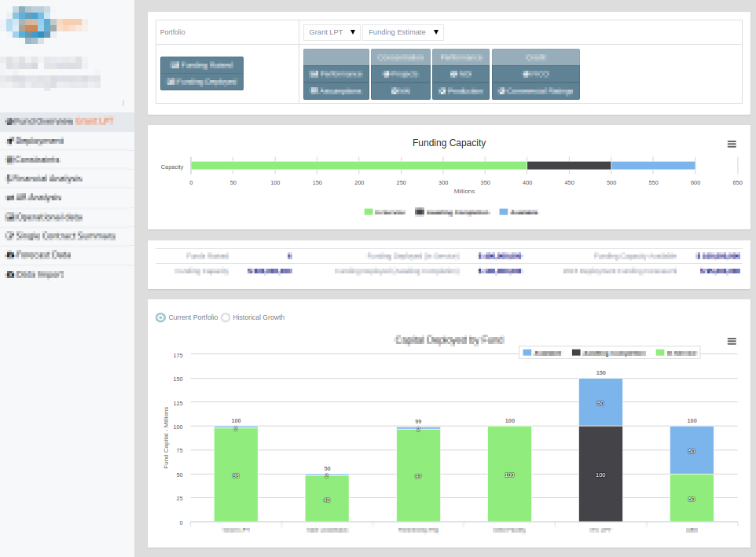Open the Operational data sidebar item
The height and width of the screenshot is (557, 756).
67,217
